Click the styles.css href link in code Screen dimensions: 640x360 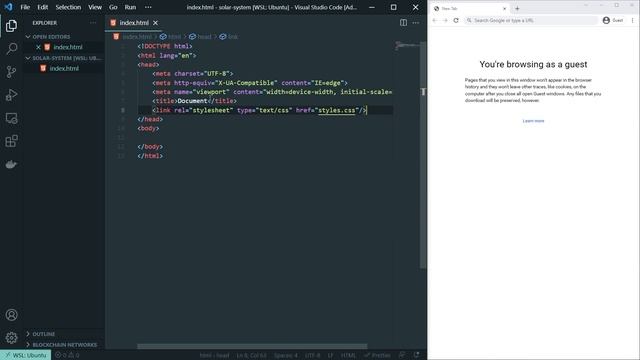click(x=336, y=110)
